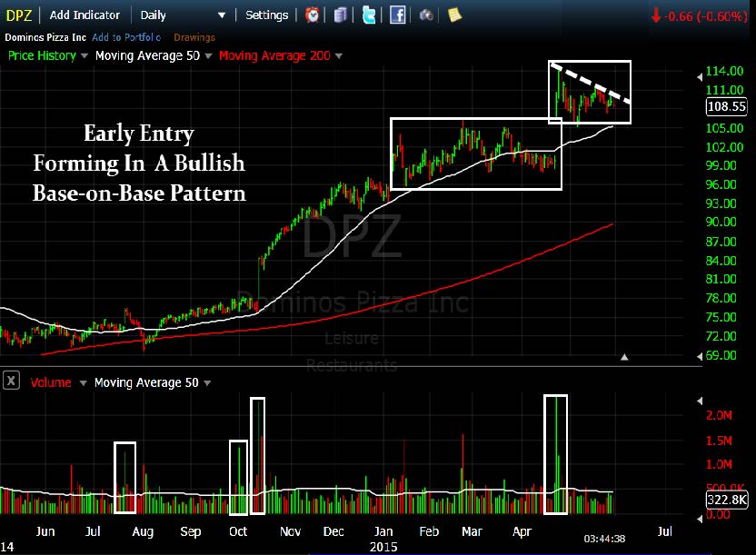Click the Apr label on time axis

click(x=522, y=532)
